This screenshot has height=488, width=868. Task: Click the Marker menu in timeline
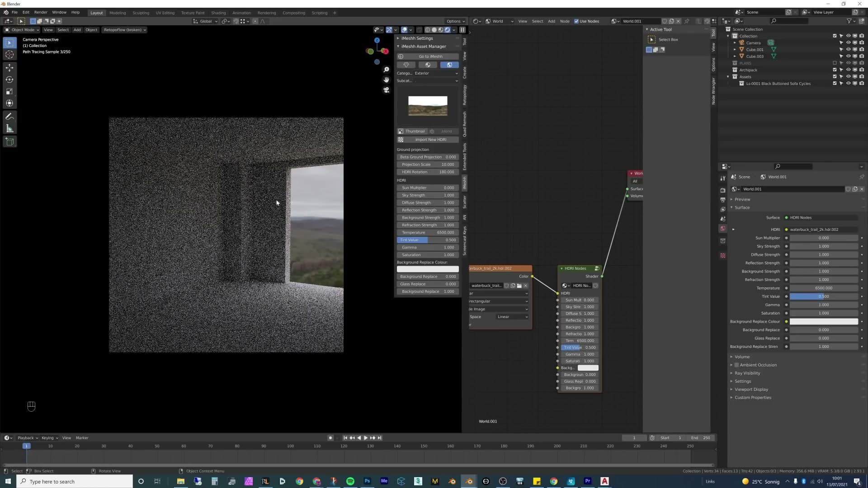pos(82,438)
